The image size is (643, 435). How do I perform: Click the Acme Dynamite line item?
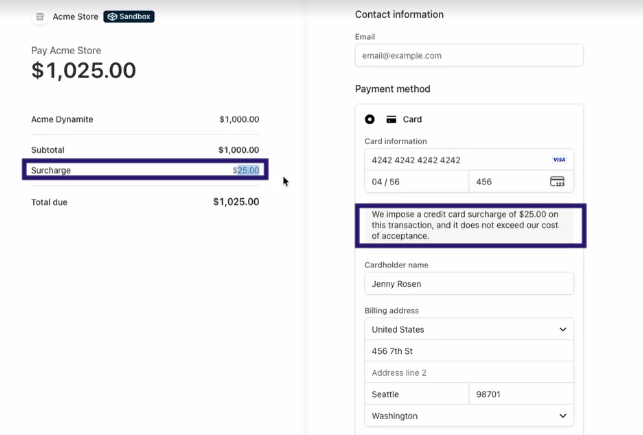(x=62, y=119)
